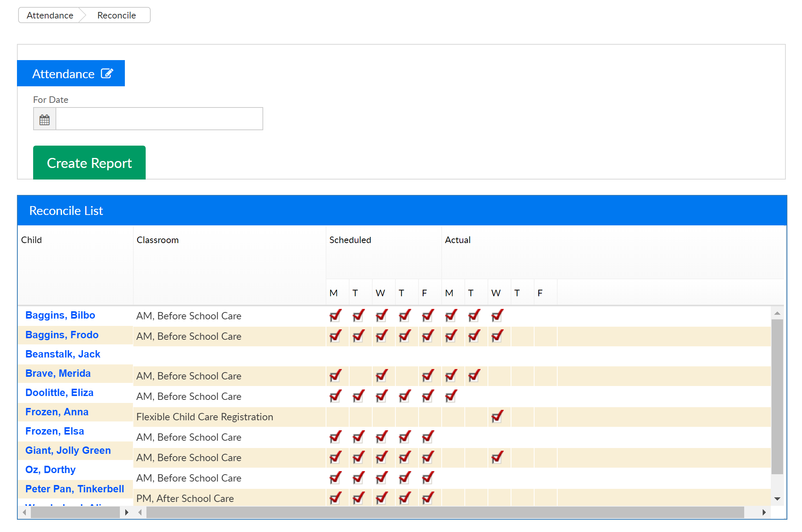Toggle Anna Frozen actual Wednesday checkmark
Screen dimensions: 802x532
(497, 416)
